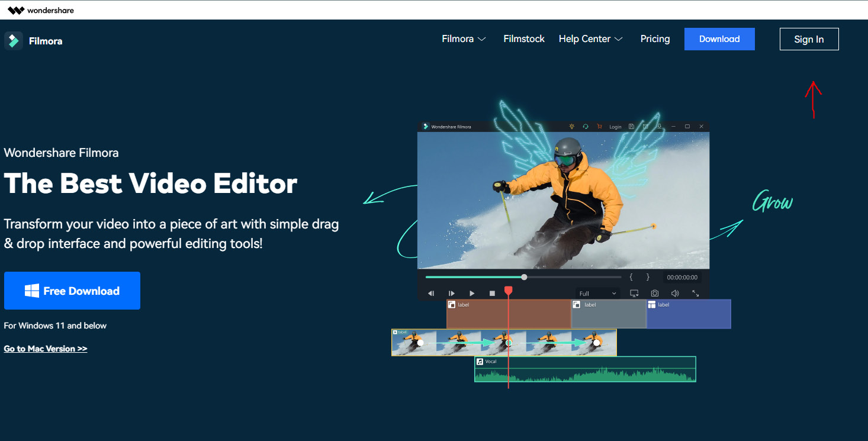Click the "For Windows 11 and below" text
Viewport: 868px width, 441px height.
(x=55, y=326)
